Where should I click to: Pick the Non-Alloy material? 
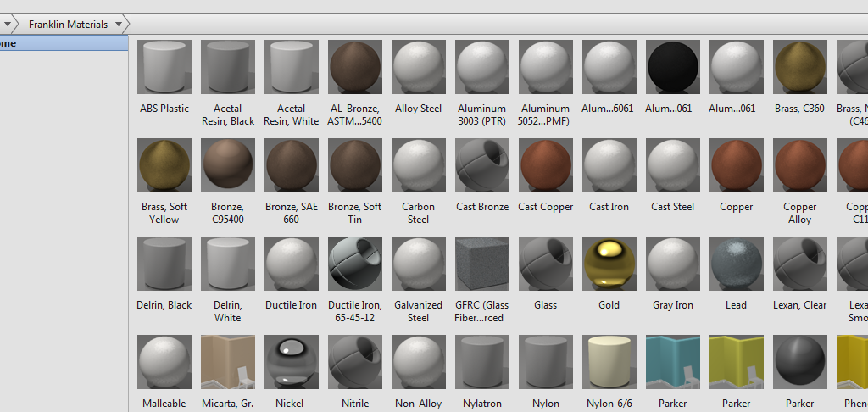tap(419, 362)
